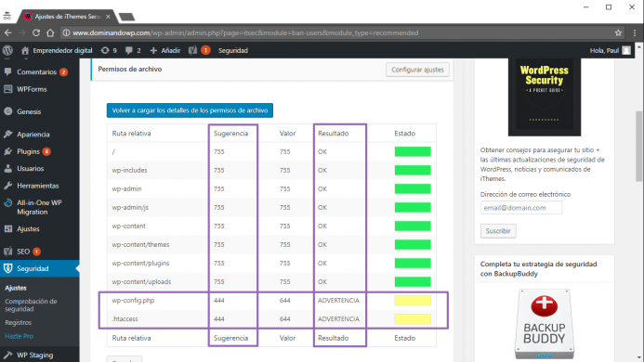Click ADVERTENCIA result for wp-config.php

pyautogui.click(x=338, y=301)
